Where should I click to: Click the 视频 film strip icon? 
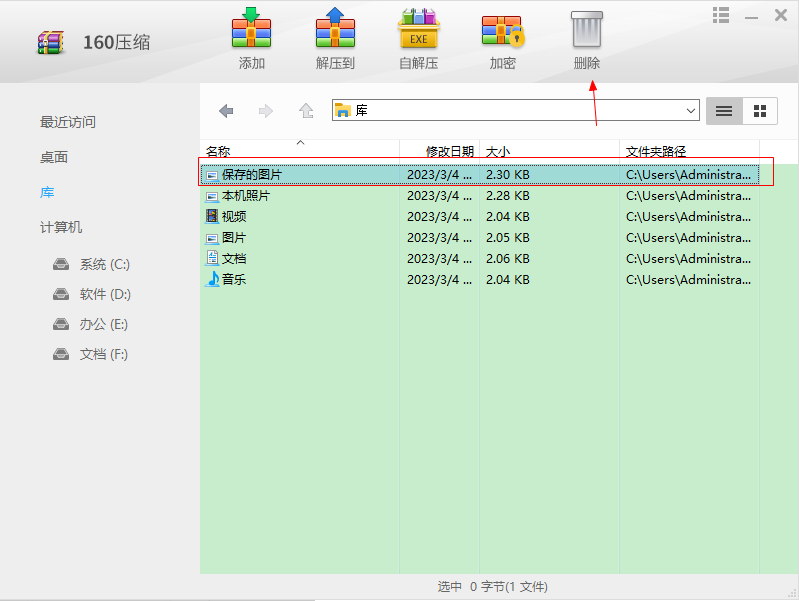[x=212, y=216]
